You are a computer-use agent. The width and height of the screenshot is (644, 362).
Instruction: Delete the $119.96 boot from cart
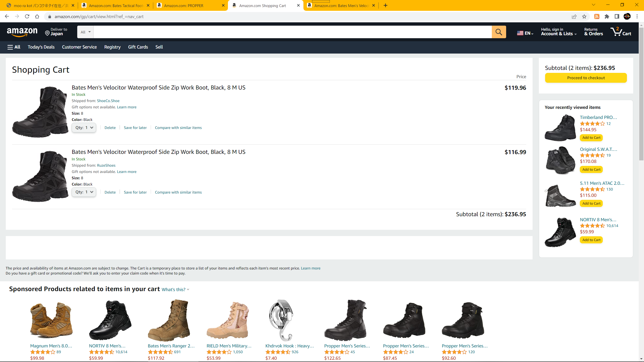pyautogui.click(x=110, y=128)
